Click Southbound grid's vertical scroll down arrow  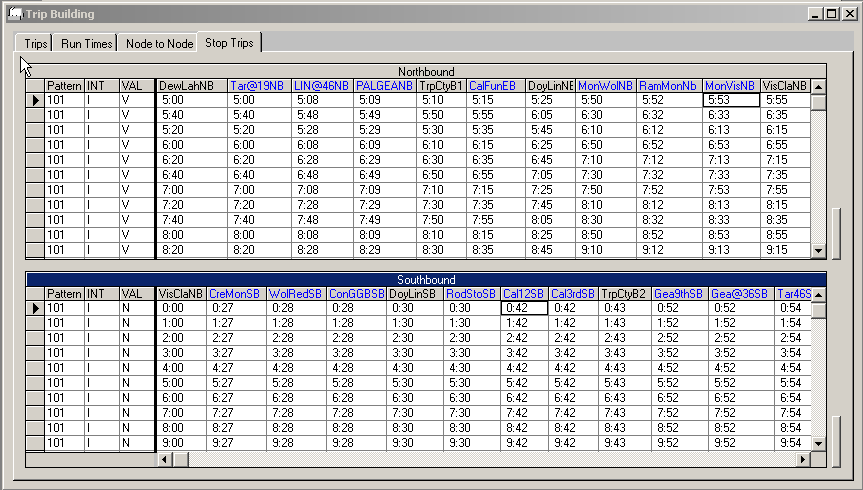pyautogui.click(x=818, y=442)
